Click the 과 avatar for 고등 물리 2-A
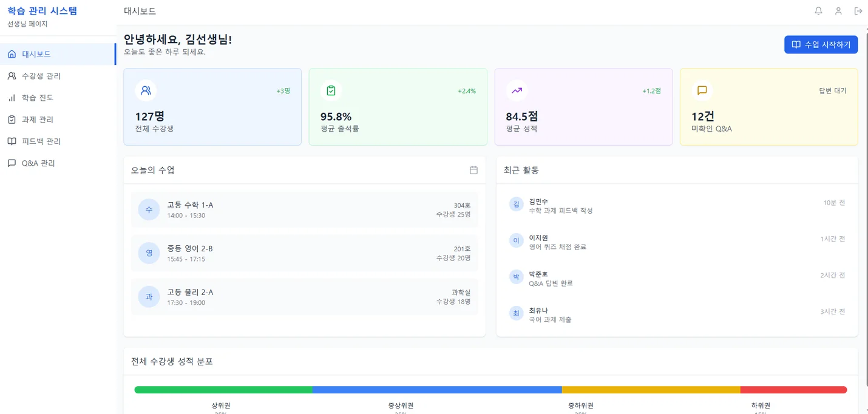This screenshot has width=868, height=414. coord(149,297)
